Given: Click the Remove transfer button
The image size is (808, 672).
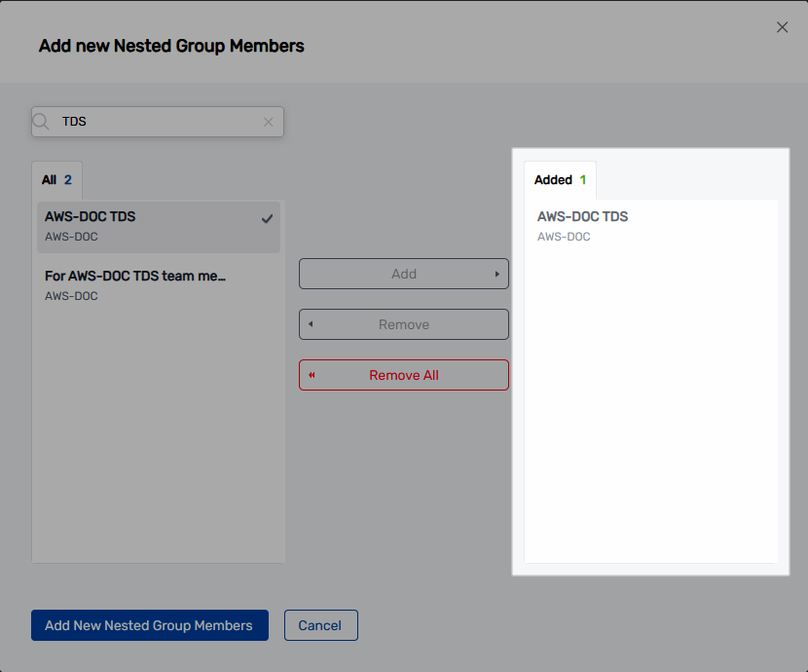Looking at the screenshot, I should [x=403, y=323].
